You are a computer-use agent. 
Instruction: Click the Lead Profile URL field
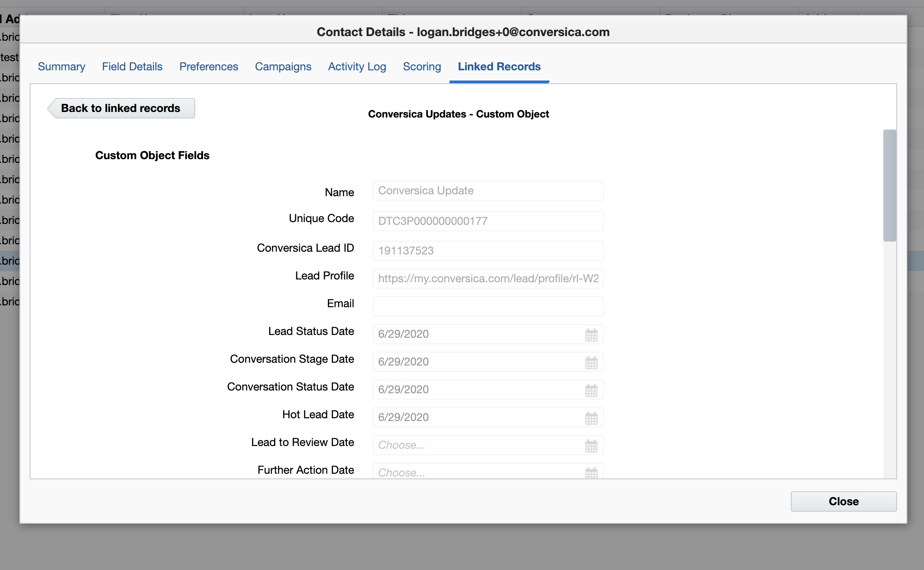click(x=488, y=279)
